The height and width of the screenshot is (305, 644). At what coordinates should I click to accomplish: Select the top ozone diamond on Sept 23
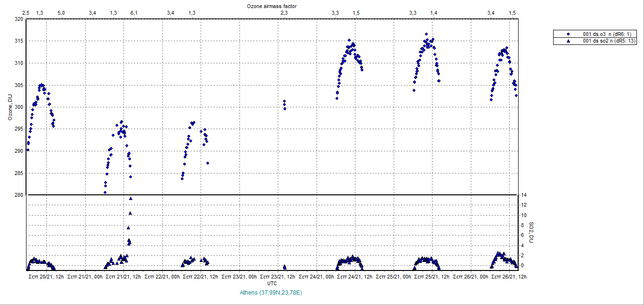(284, 101)
